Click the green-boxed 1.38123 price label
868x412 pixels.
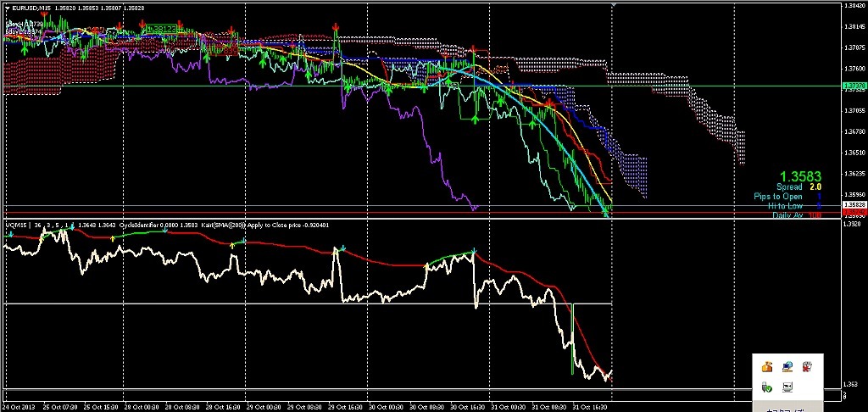(163, 28)
